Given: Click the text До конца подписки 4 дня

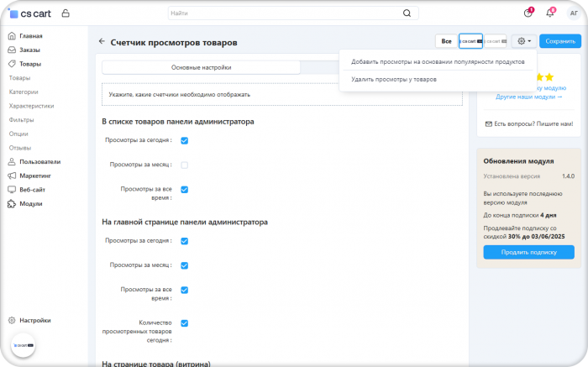Looking at the screenshot, I should pyautogui.click(x=520, y=215).
